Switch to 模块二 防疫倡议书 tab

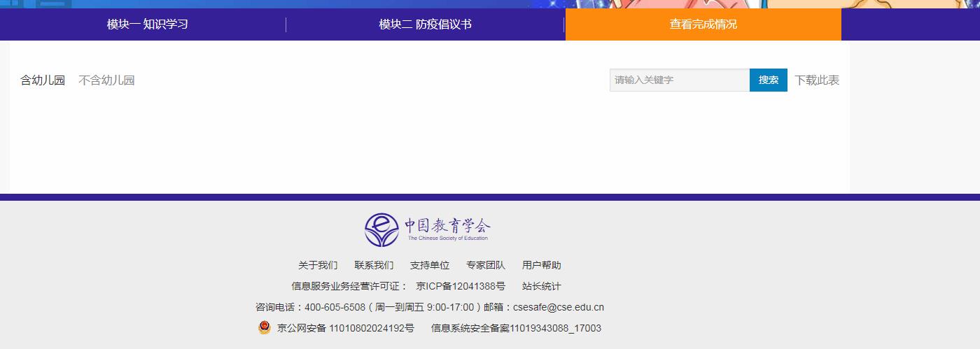click(425, 24)
